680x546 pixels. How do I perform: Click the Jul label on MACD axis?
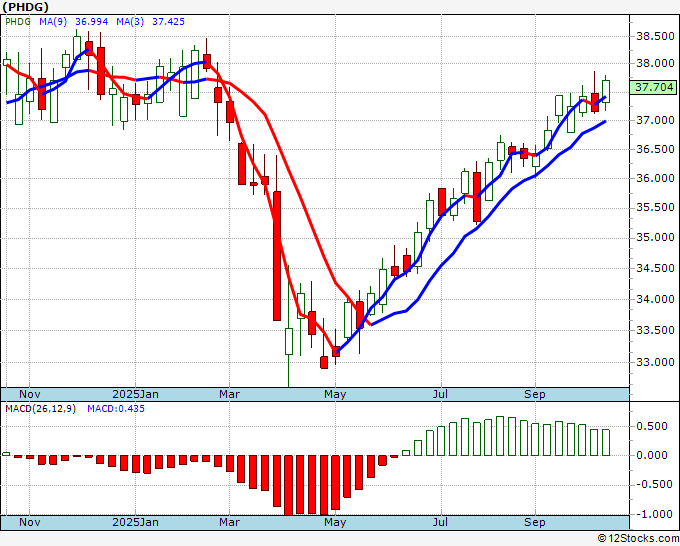coord(440,522)
